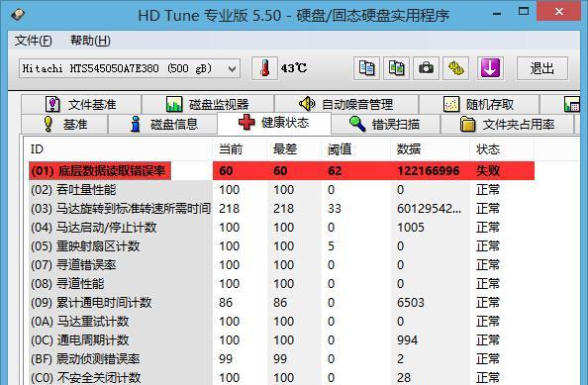Copy info to clipboard icon
Screen dimensions: 588x385
[x=366, y=68]
